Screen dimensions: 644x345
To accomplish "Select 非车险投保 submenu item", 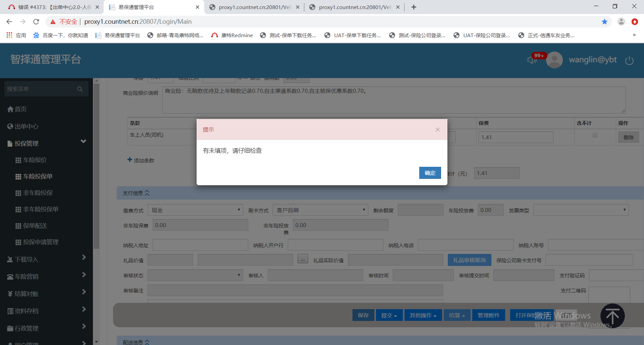I will [x=34, y=193].
